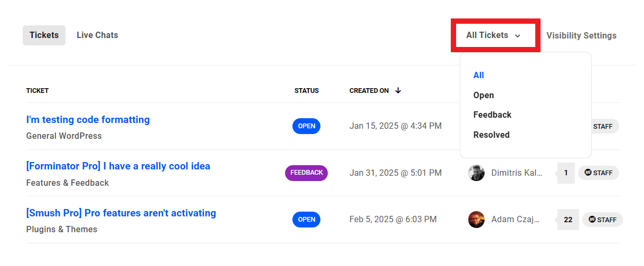Viewport: 644px width, 266px height.
Task: Open Visibility Settings
Action: coord(581,36)
